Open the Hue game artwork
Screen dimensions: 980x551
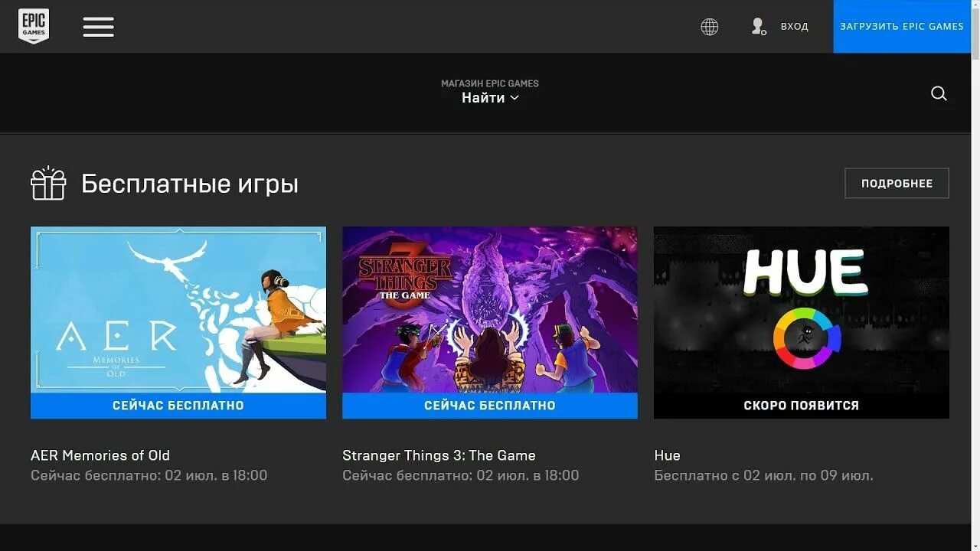point(802,309)
